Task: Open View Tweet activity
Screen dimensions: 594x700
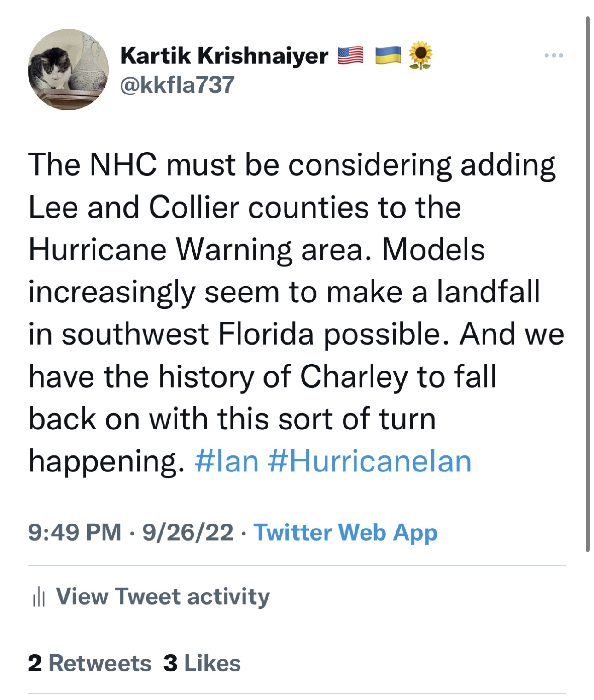Action: pyautogui.click(x=163, y=596)
